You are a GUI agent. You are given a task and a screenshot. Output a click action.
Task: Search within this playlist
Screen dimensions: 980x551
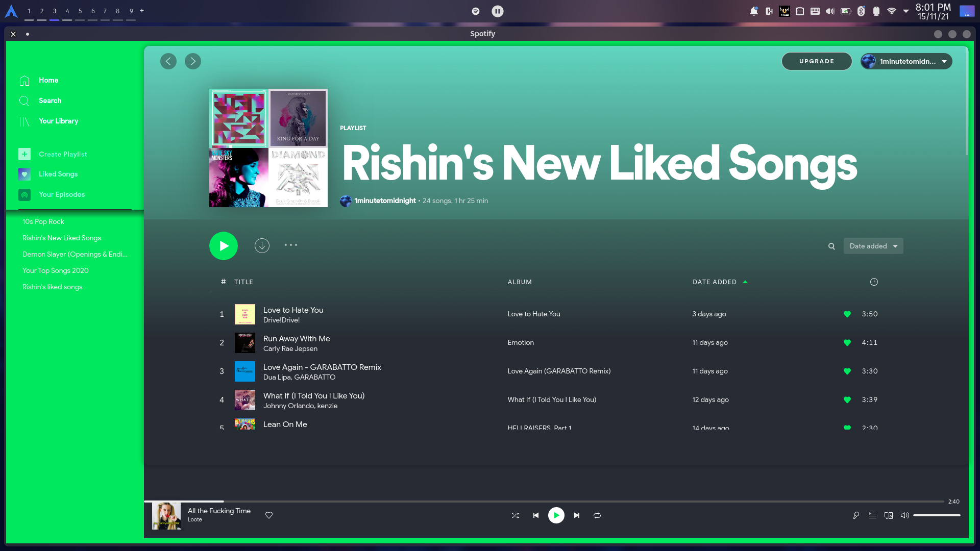831,246
